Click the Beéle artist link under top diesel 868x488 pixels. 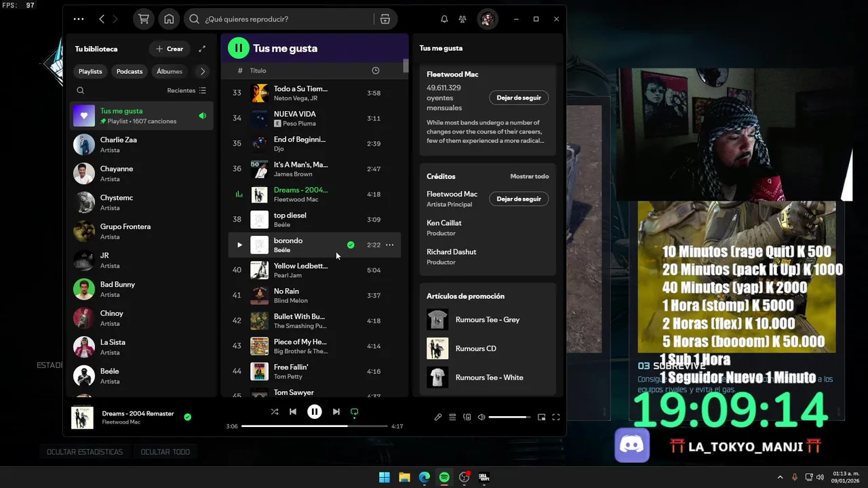coord(282,224)
